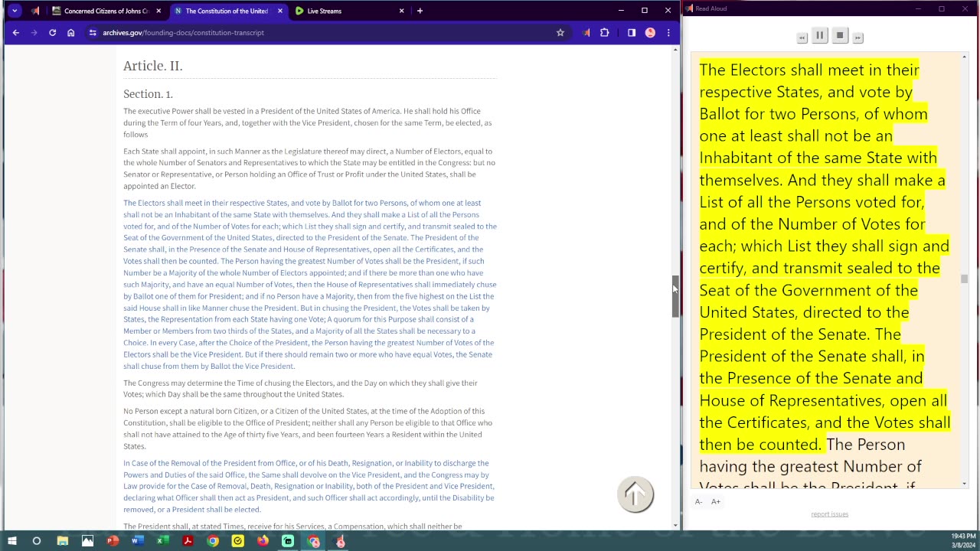Open the report issues link
The width and height of the screenshot is (980, 551).
tap(830, 514)
